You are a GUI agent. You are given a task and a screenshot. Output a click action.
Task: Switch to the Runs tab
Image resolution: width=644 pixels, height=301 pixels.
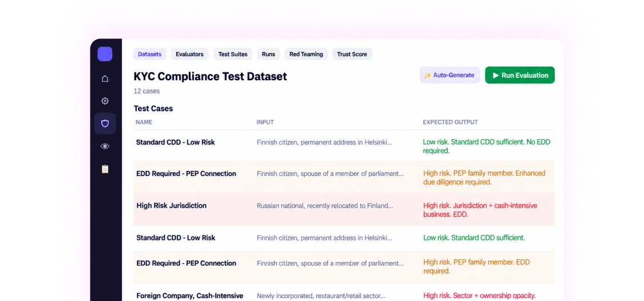tap(268, 54)
